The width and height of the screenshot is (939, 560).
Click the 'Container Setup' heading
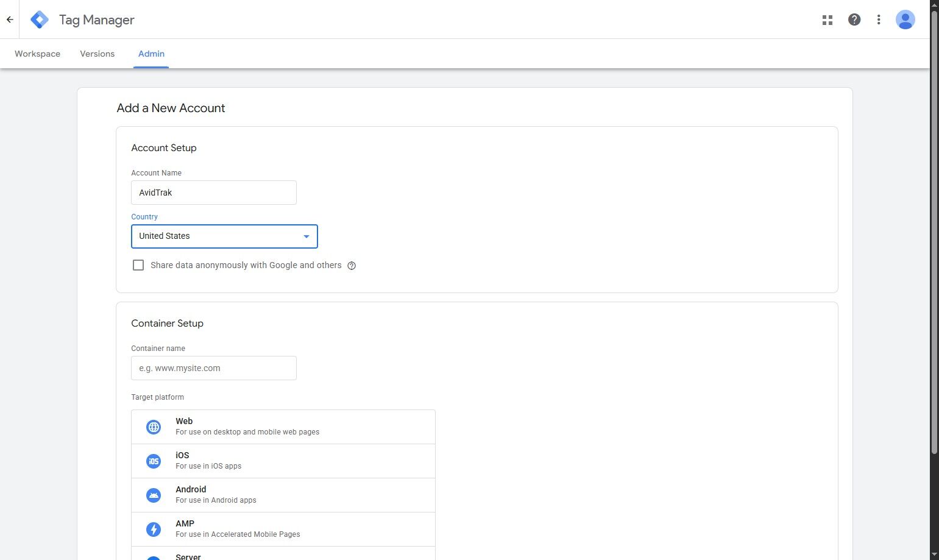168,324
